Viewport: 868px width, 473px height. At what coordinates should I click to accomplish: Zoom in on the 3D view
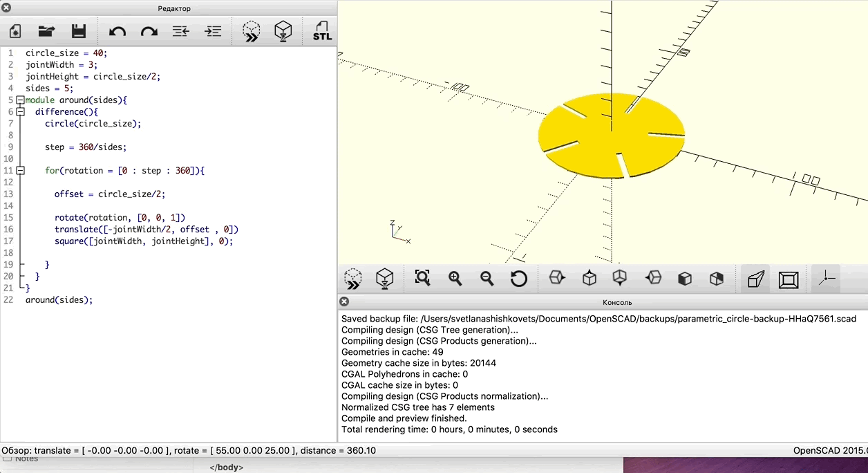click(x=455, y=278)
